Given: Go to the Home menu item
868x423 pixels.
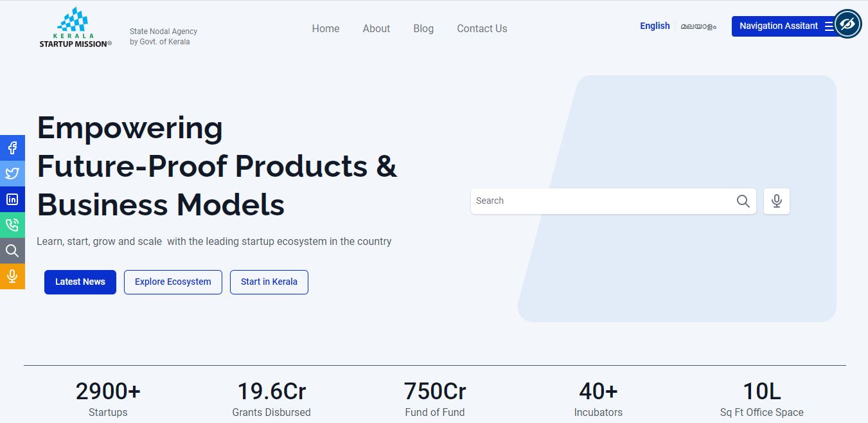Looking at the screenshot, I should point(326,29).
